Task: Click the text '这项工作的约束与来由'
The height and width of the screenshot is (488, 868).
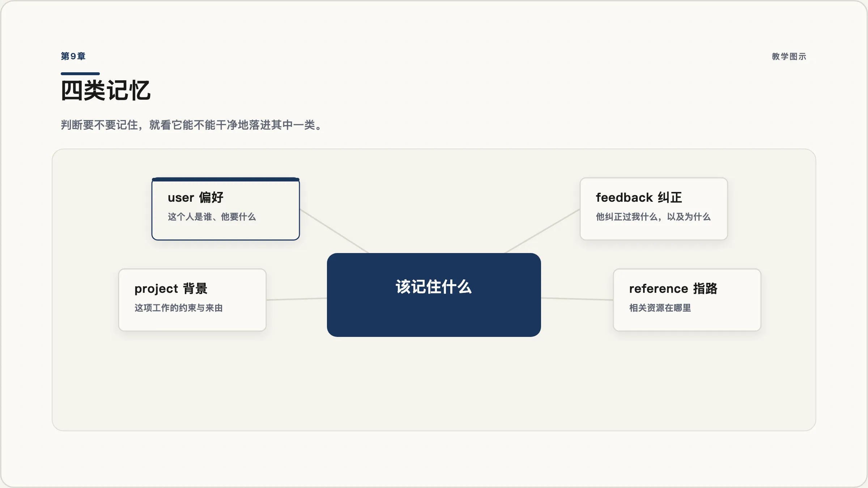Action: (179, 308)
